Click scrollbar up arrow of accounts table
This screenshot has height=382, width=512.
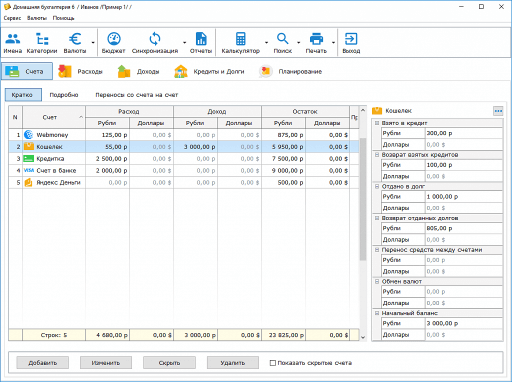coord(363,110)
